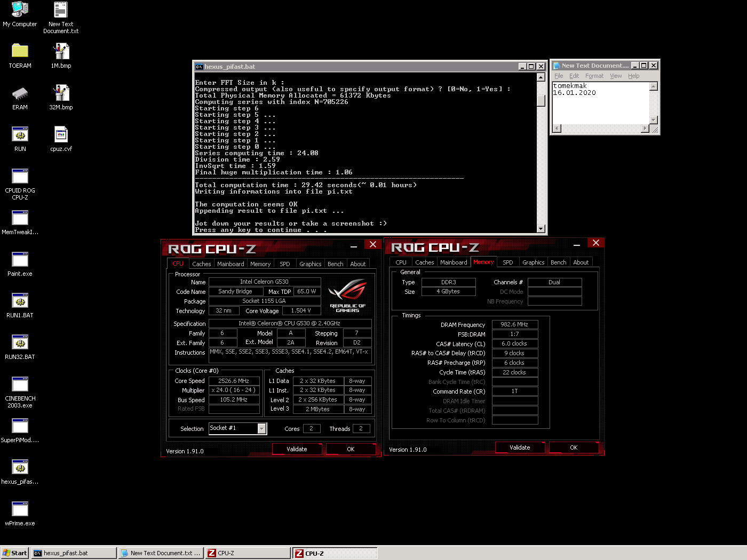Open About tab in right CPU-Z window
Viewport: 747px width, 560px height.
(x=581, y=262)
